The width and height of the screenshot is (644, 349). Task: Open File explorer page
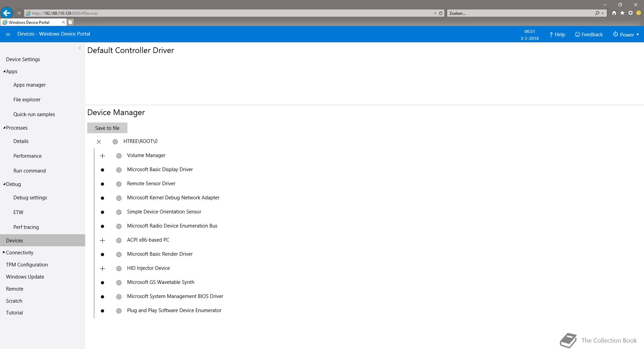[27, 100]
